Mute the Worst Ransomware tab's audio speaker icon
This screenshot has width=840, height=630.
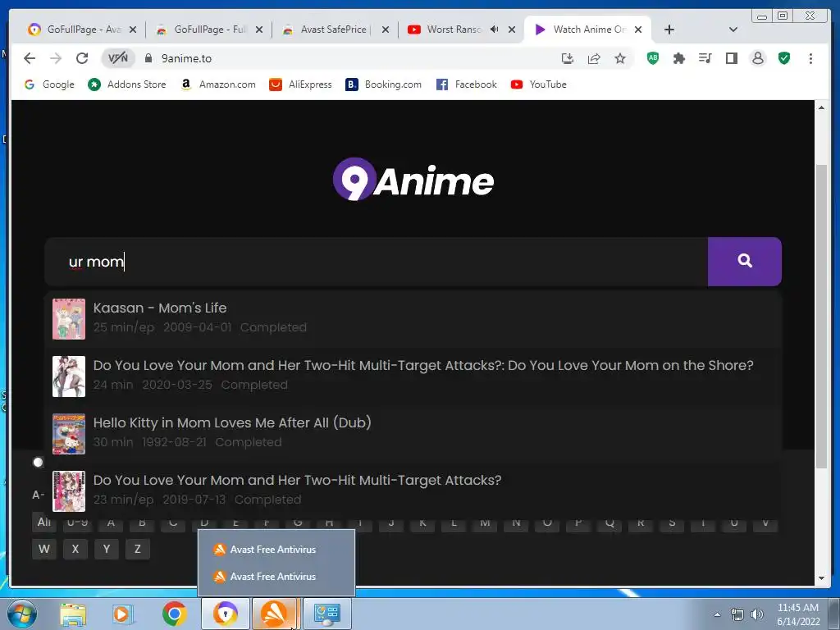pyautogui.click(x=495, y=30)
